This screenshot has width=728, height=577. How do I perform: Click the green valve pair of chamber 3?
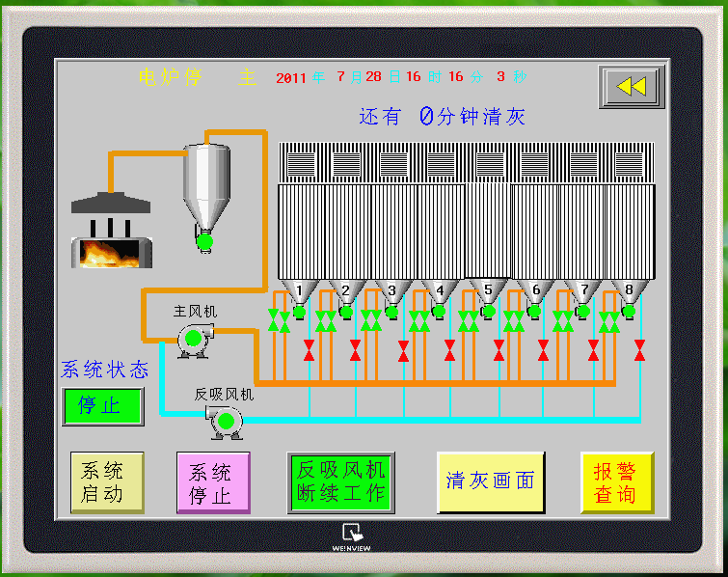[x=371, y=320]
